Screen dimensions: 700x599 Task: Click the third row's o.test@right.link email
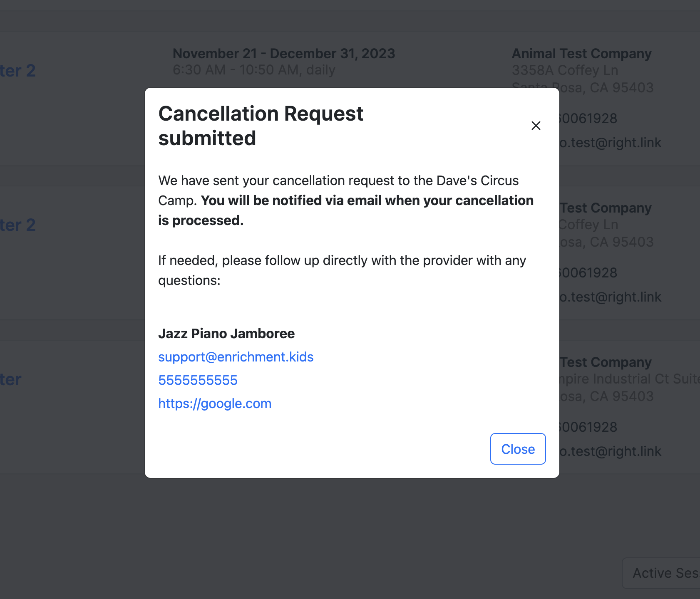[611, 451]
